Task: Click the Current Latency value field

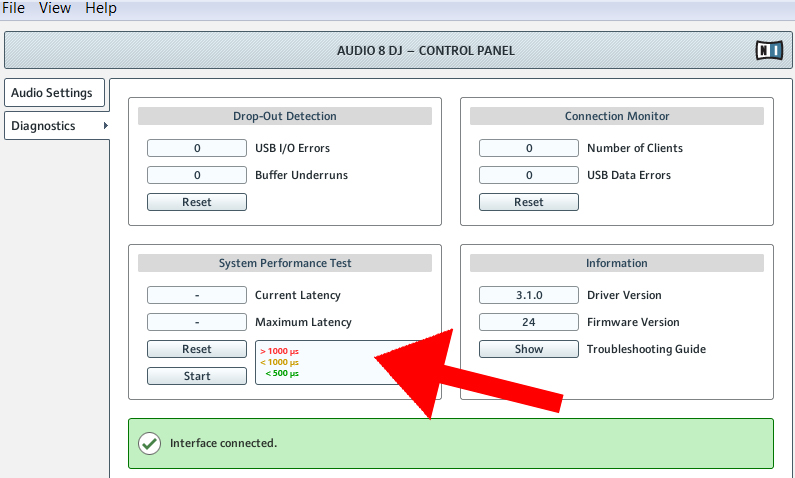Action: tap(196, 295)
